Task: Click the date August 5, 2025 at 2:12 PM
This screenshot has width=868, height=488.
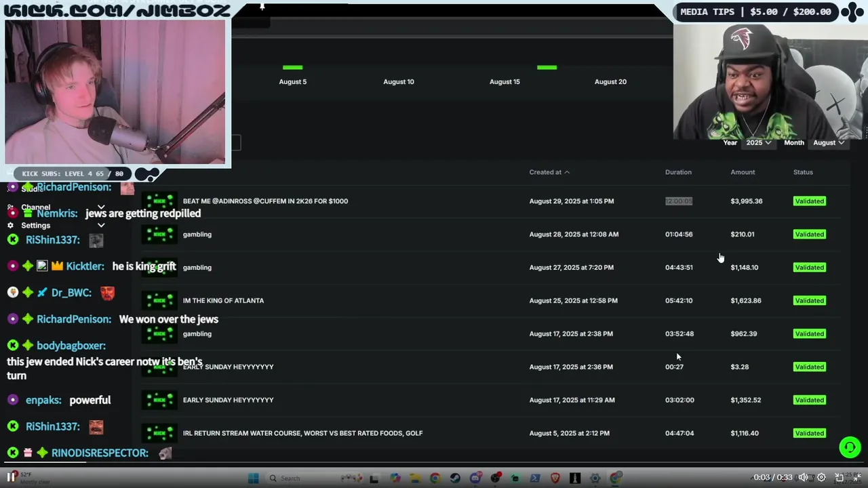Action: coord(570,433)
